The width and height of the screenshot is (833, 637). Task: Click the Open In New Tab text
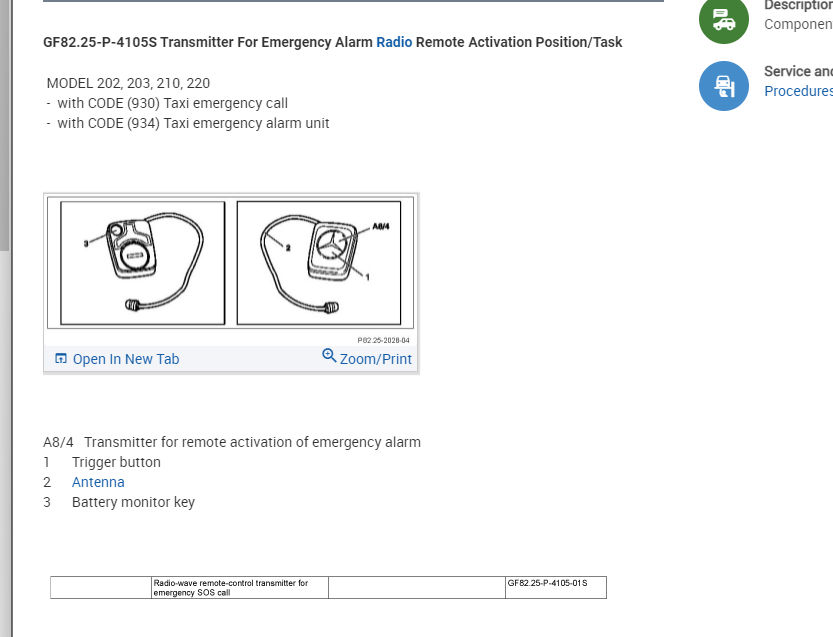point(126,359)
